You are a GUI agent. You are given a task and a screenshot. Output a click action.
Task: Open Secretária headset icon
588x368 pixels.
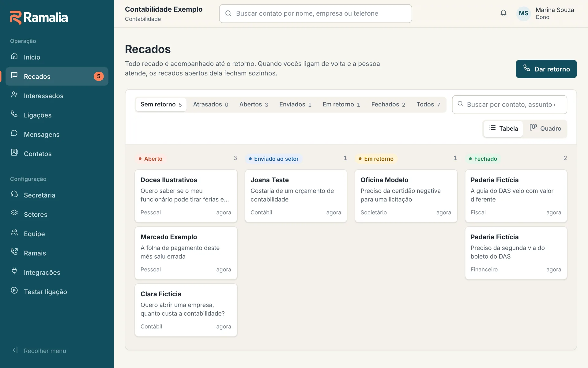click(14, 194)
